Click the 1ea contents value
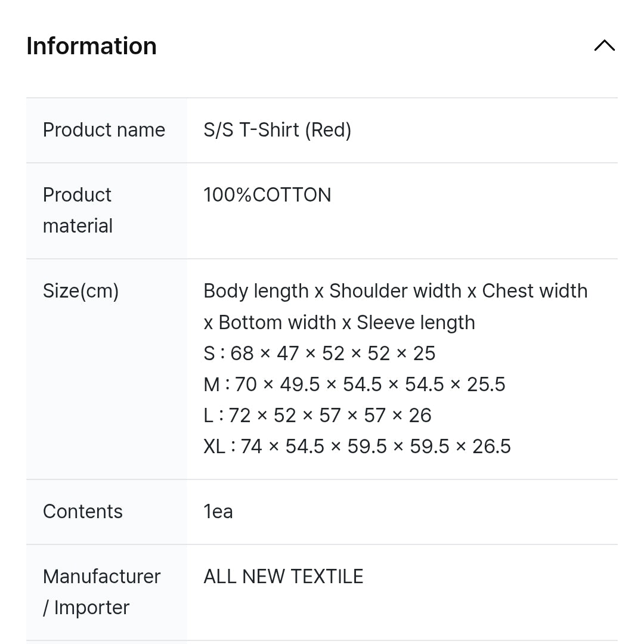 (218, 512)
